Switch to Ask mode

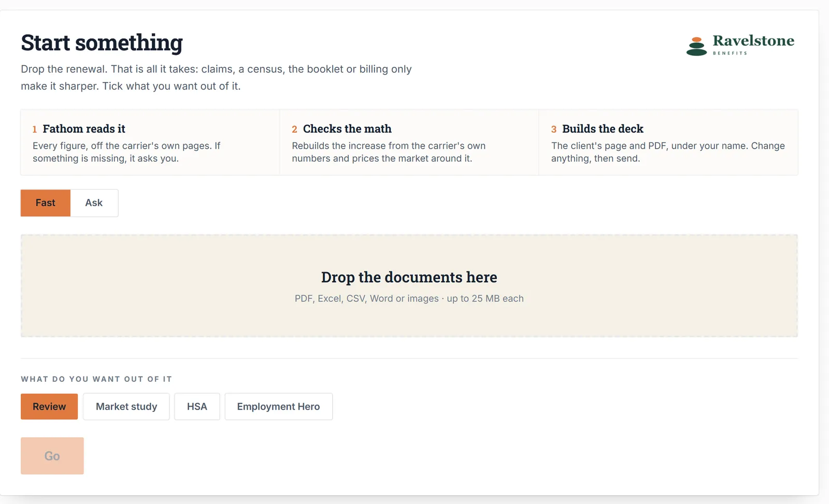coord(94,203)
